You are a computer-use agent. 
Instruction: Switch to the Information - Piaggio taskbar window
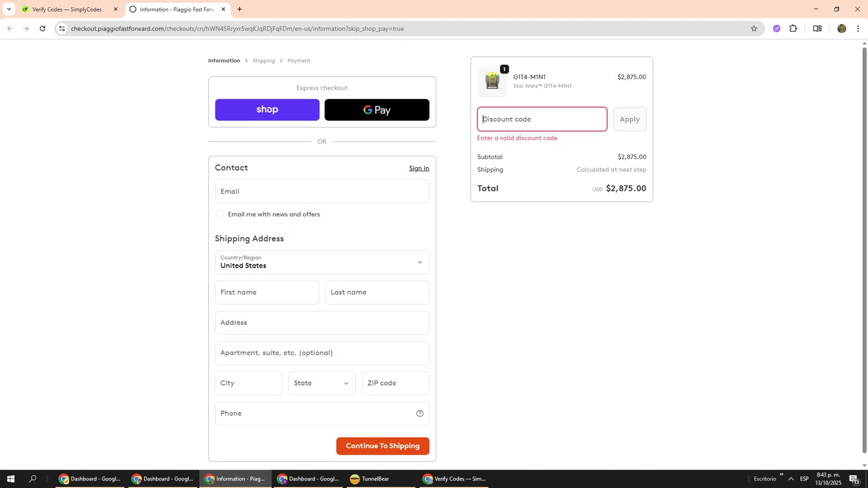tap(236, 479)
